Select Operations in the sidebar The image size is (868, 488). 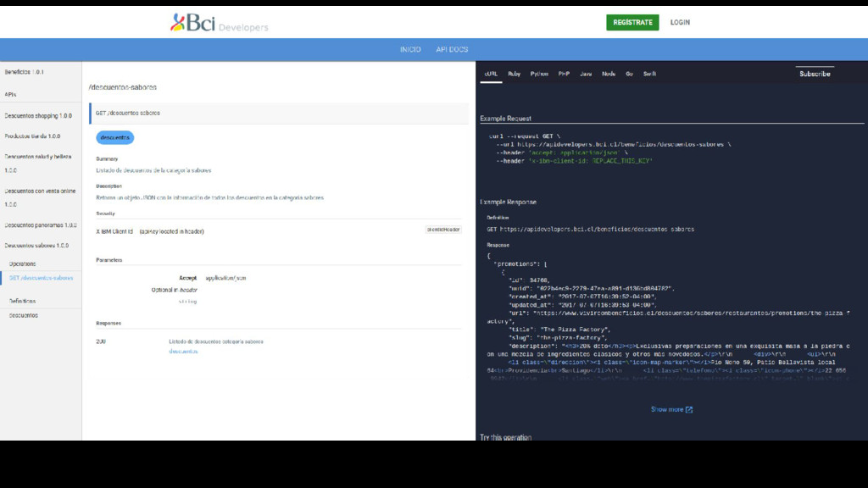22,264
